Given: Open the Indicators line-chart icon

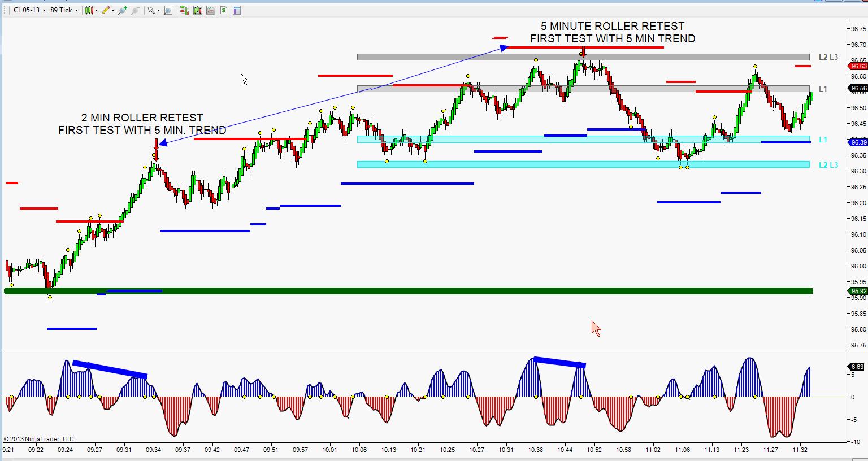Looking at the screenshot, I should pos(211,10).
